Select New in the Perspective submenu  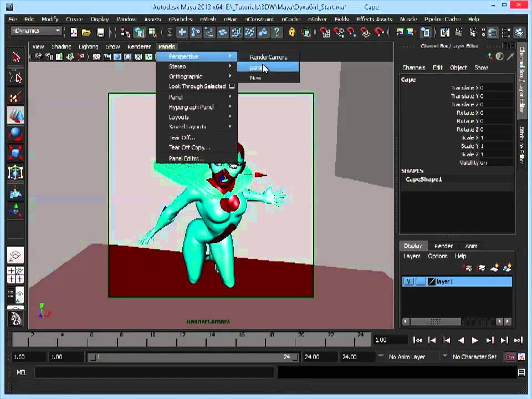click(268, 78)
